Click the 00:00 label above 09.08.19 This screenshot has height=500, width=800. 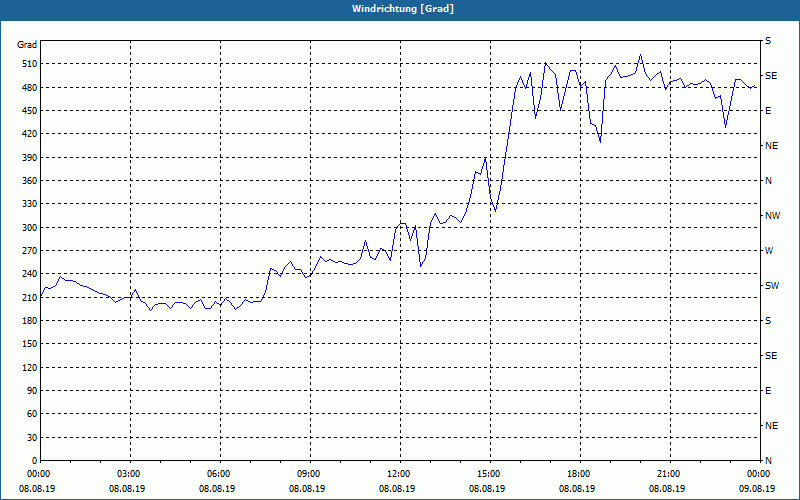[760, 473]
